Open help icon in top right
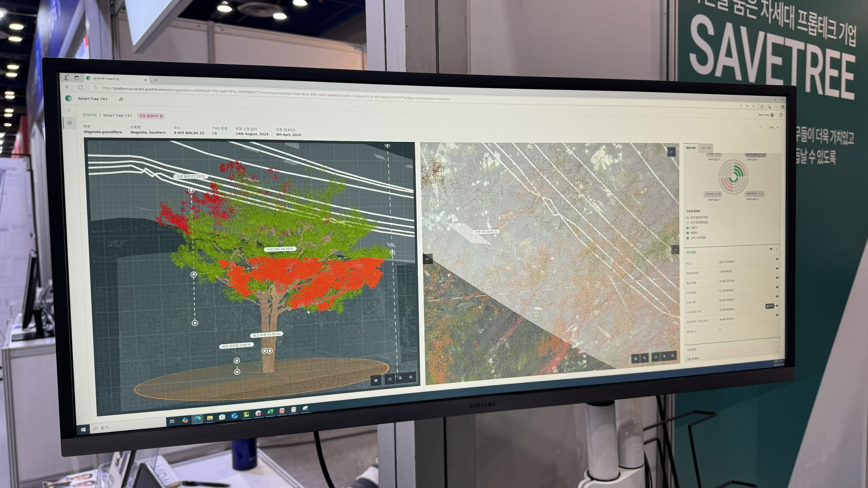Screen dimensions: 868x488 781,115
